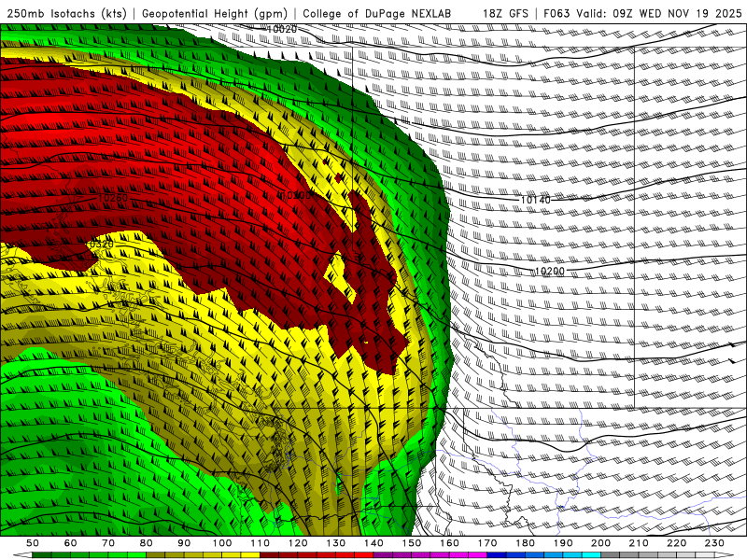Click the 90 value on the color scale
The width and height of the screenshot is (747, 560).
tap(184, 543)
